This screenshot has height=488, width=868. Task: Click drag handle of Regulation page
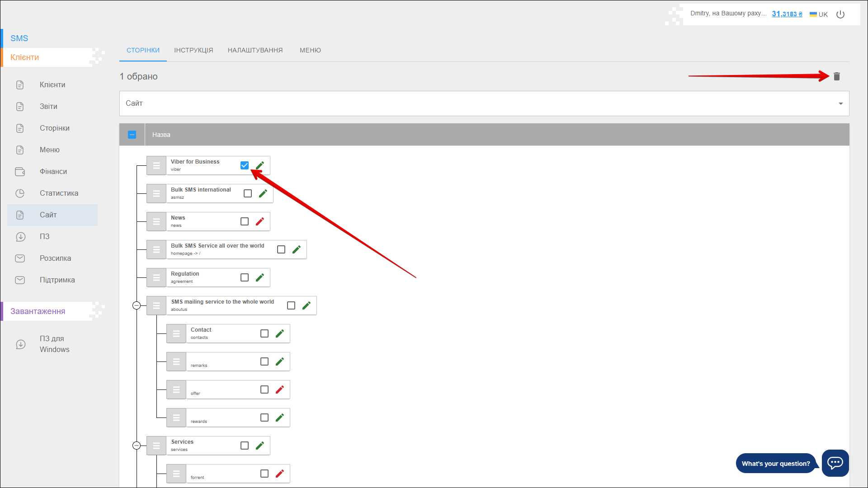(x=156, y=277)
